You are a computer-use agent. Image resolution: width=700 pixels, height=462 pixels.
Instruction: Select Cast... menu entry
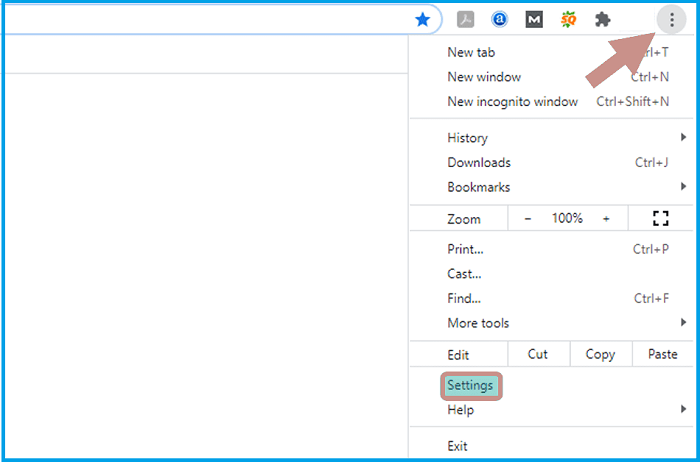pyautogui.click(x=551, y=274)
